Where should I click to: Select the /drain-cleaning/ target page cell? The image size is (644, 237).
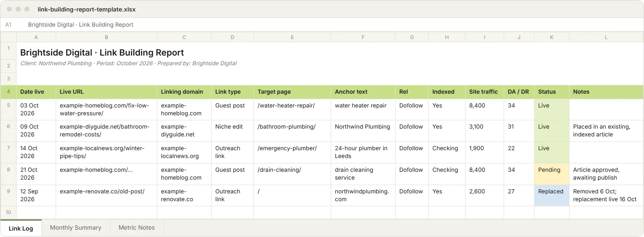pyautogui.click(x=292, y=174)
